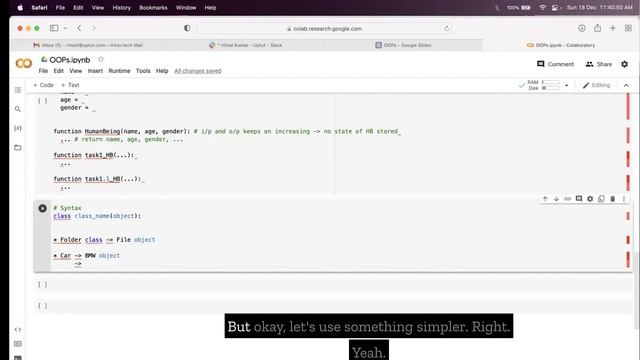Copy link to the selected cell
Image resolution: width=640 pixels, height=360 pixels.
point(567,199)
